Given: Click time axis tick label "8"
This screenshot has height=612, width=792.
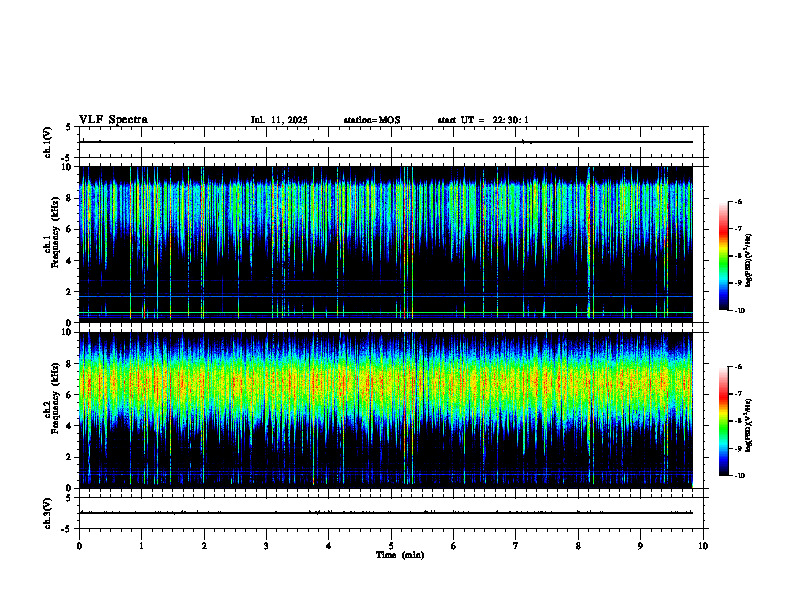Looking at the screenshot, I should pos(578,546).
